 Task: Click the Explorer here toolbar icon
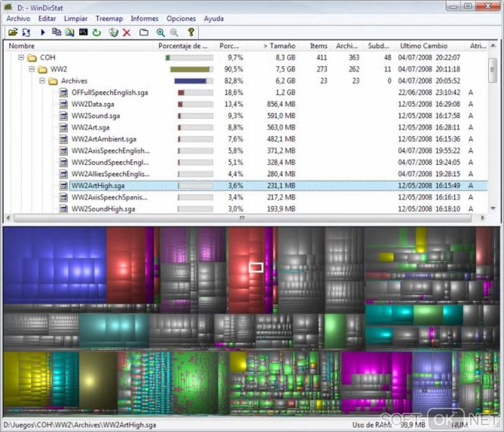[70, 32]
